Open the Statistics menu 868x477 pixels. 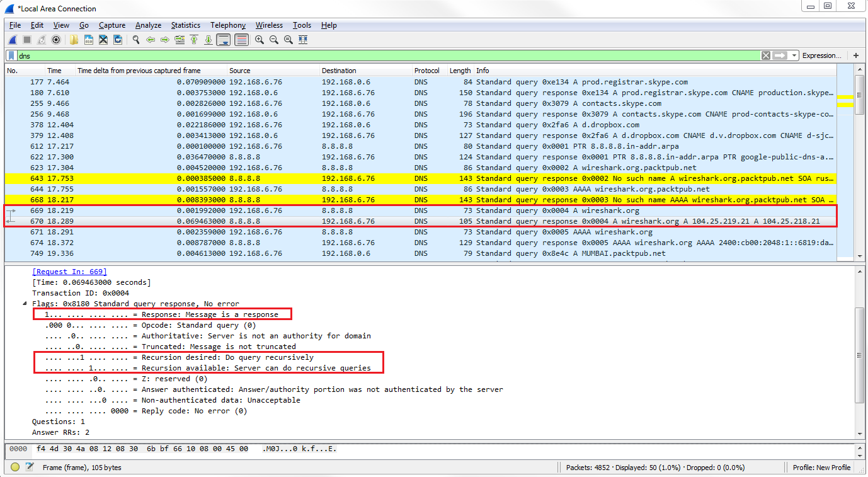coord(185,25)
